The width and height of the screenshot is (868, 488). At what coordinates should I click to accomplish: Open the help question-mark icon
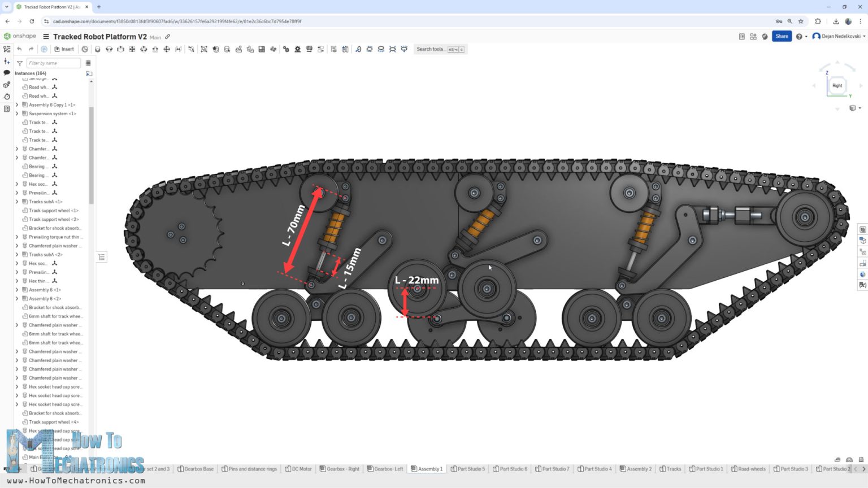800,36
